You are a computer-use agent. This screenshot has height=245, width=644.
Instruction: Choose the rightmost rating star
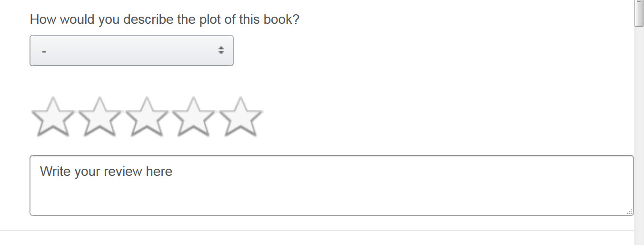click(241, 117)
